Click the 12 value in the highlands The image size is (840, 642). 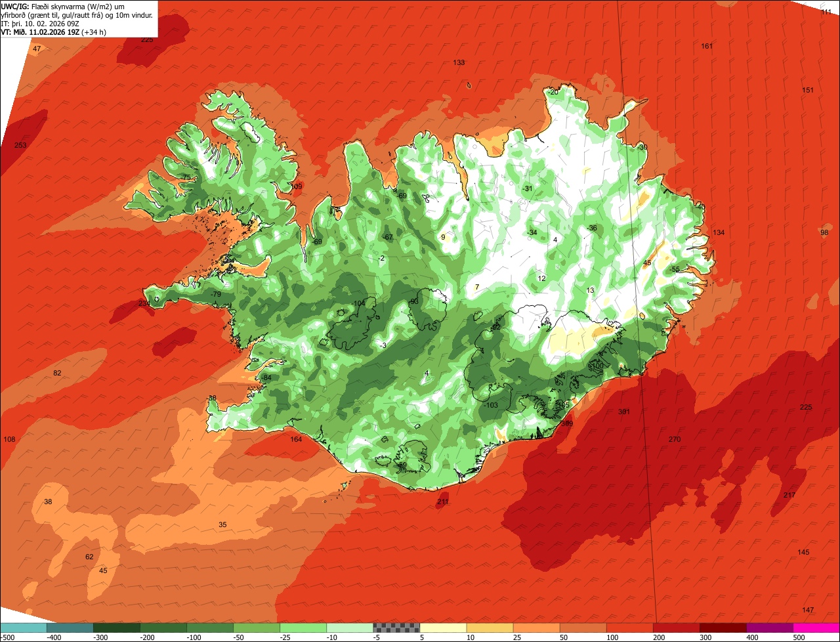pos(541,278)
